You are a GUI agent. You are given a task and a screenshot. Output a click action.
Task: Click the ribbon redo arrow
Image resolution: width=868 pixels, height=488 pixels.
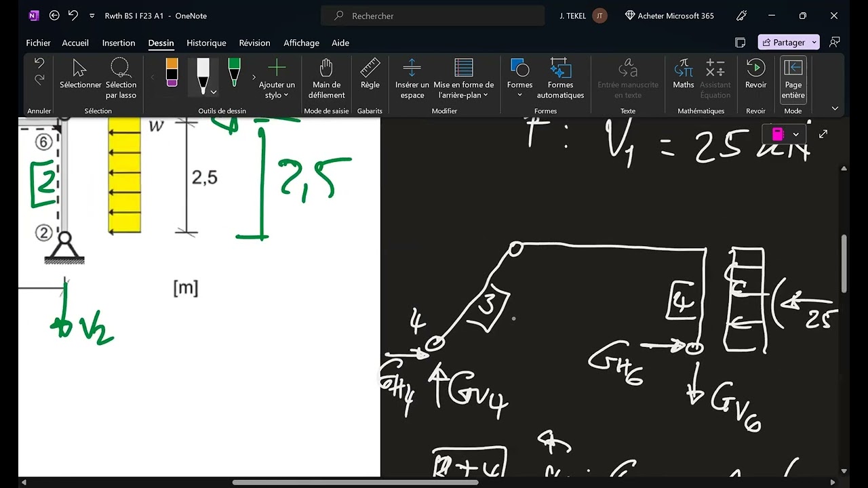pyautogui.click(x=39, y=80)
